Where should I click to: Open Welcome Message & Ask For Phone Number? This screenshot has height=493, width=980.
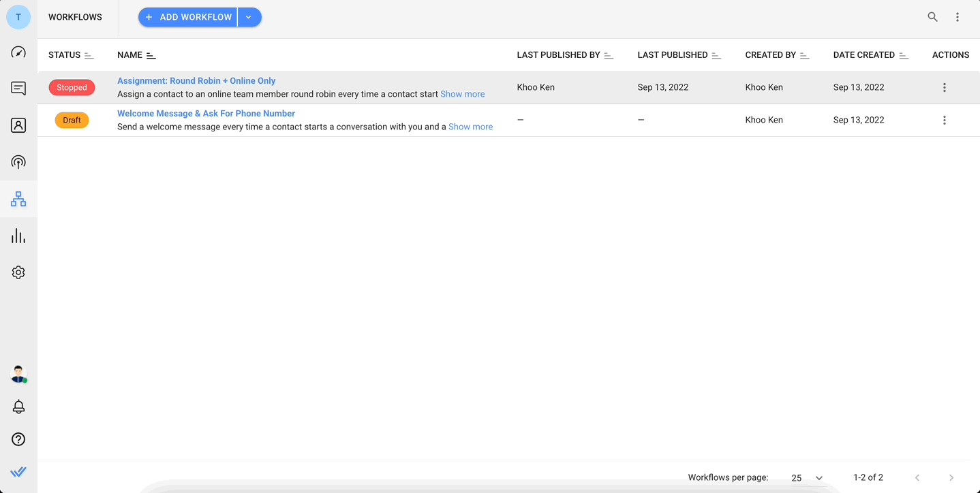click(206, 113)
